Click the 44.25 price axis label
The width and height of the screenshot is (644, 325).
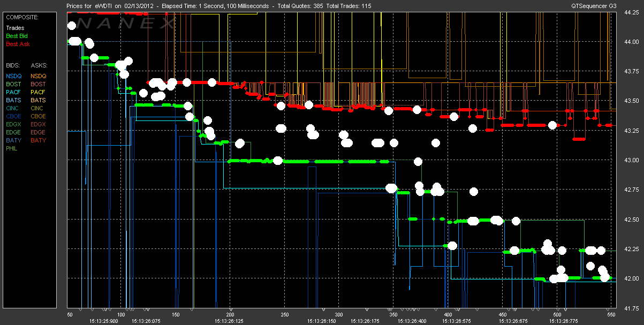(x=631, y=14)
